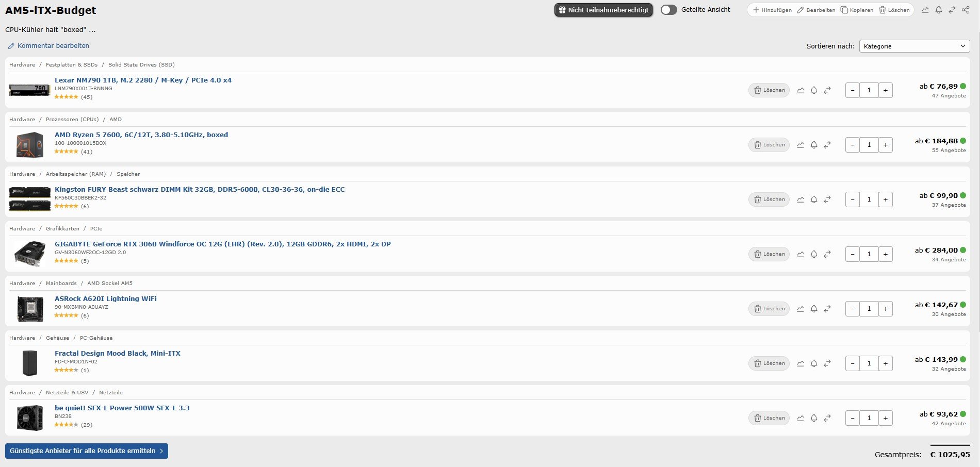Click Löschen in top wishlist toolbar
The height and width of the screenshot is (467, 980).
894,10
